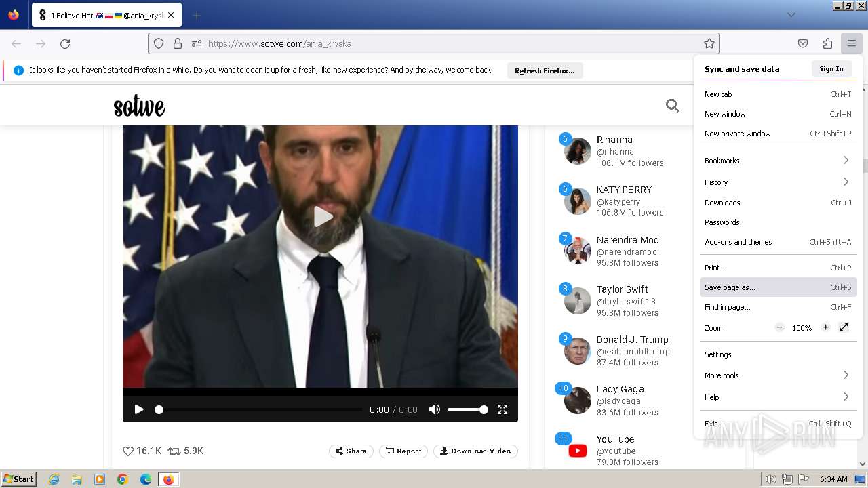Open Taylor Swift profile link

click(623, 289)
